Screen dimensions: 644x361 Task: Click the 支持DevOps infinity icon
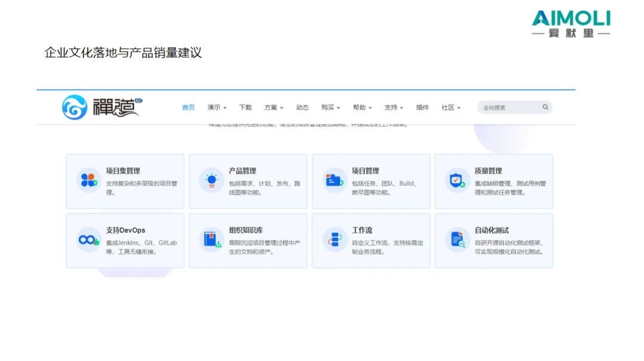pyautogui.click(x=88, y=240)
